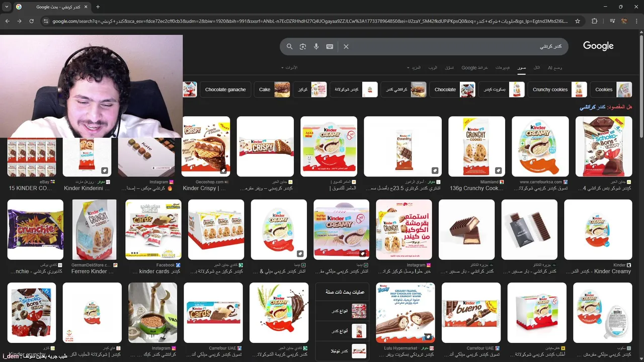Open the eBay 15 KINDER image
Image resolution: width=644 pixels, height=362 pixels.
(x=32, y=157)
